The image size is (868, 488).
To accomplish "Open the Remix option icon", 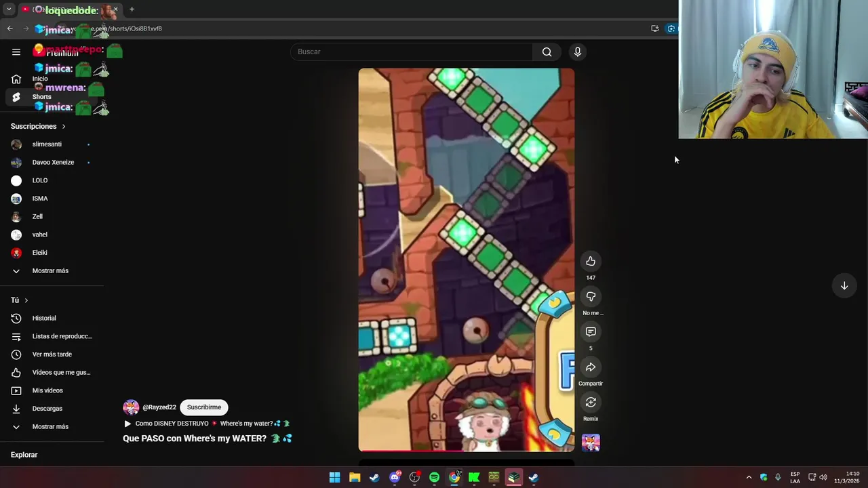I will [x=591, y=402].
